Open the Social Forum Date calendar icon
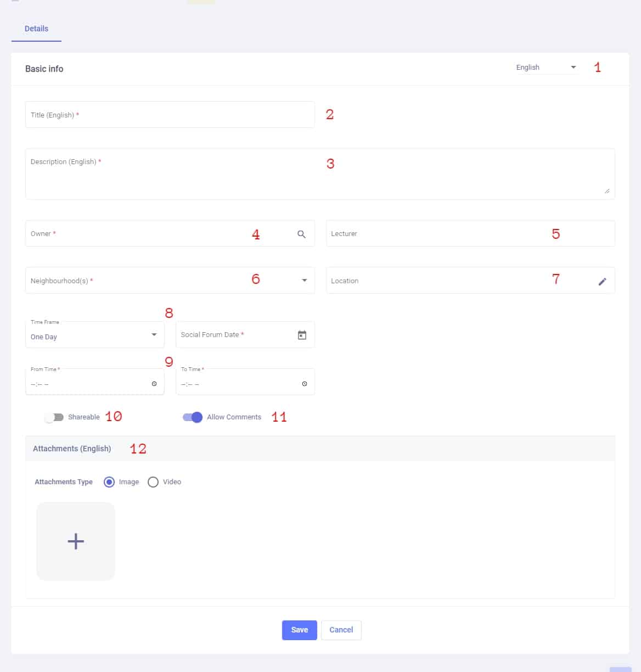This screenshot has width=641, height=672. 302,335
